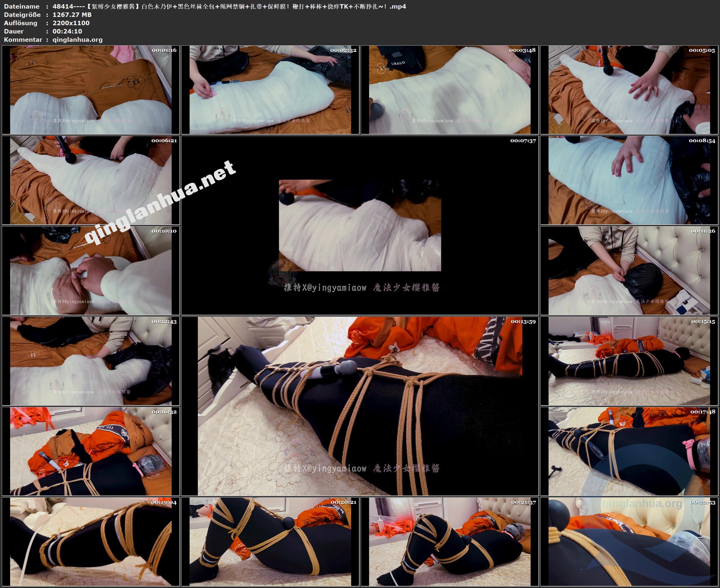Click the frame marked 00:16:32
Screen dimensions: 720x588
pyautogui.click(x=91, y=451)
